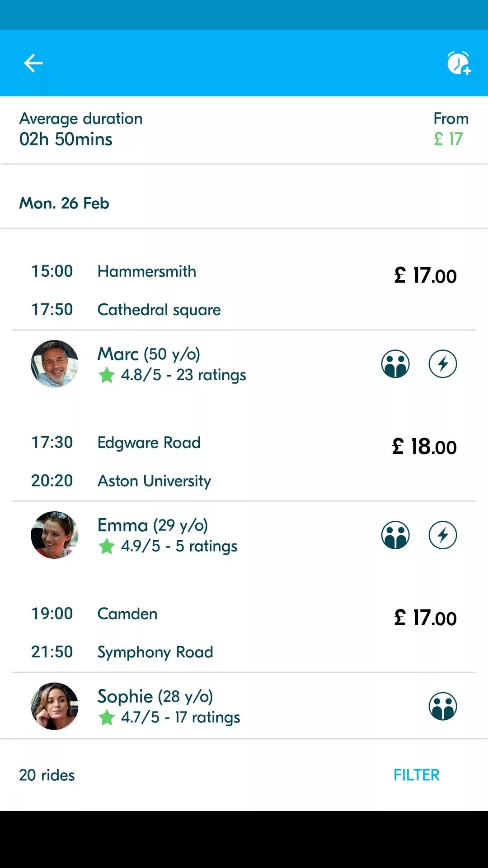The height and width of the screenshot is (868, 488).
Task: View Emma's 4.9/5 ratings
Action: [x=179, y=546]
